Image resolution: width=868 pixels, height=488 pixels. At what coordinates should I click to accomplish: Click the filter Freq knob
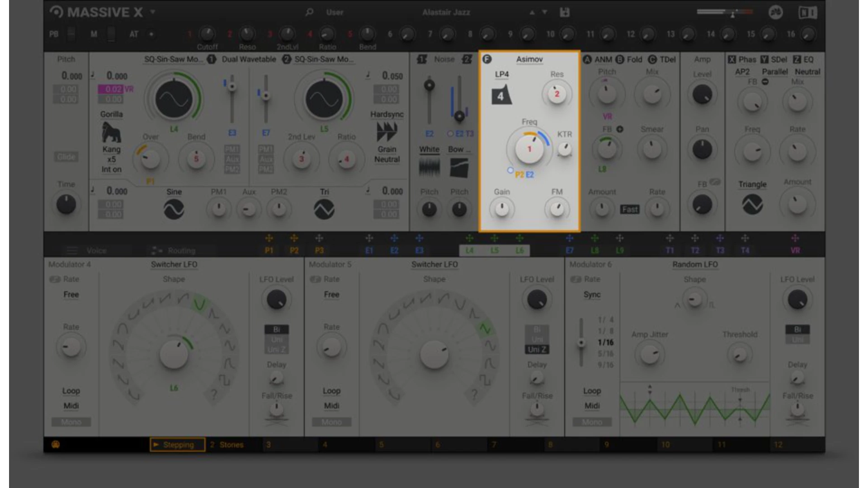pos(529,149)
